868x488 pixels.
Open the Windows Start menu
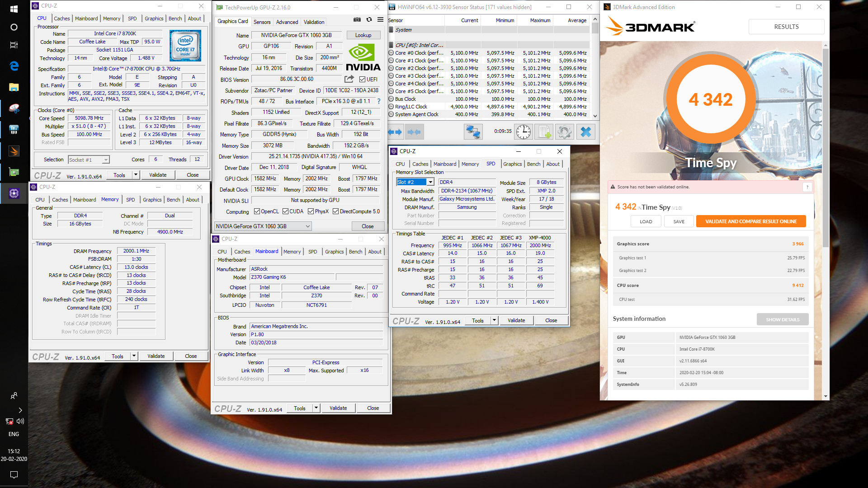point(14,9)
